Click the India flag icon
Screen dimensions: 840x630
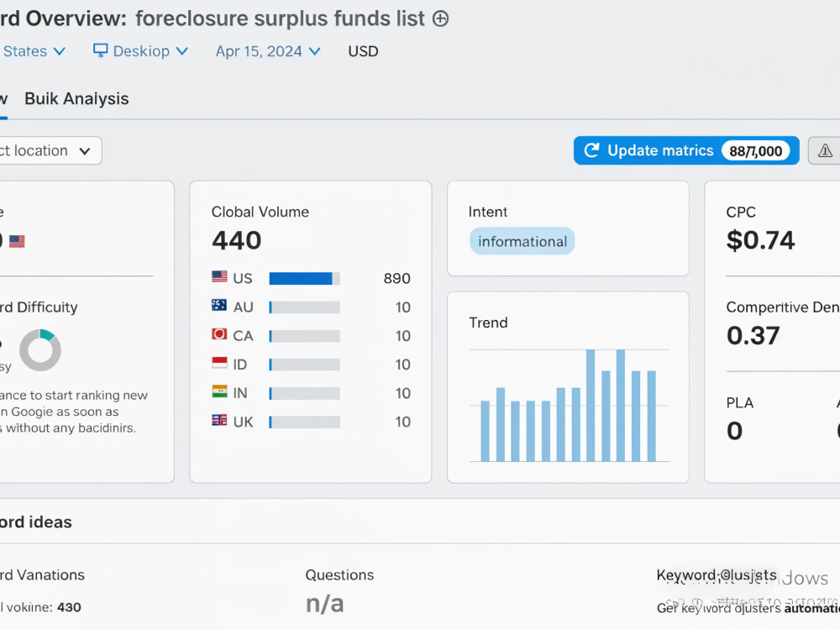[219, 391]
